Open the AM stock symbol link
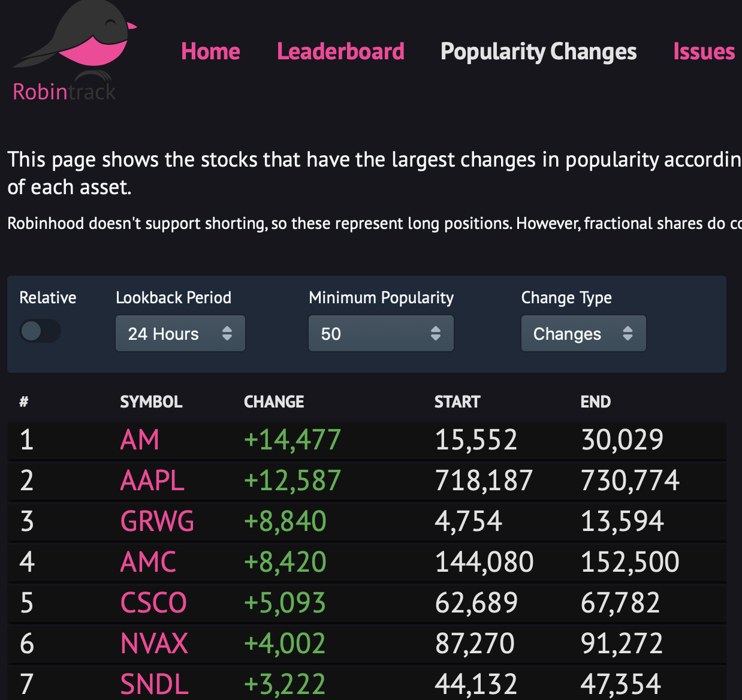 (x=140, y=440)
